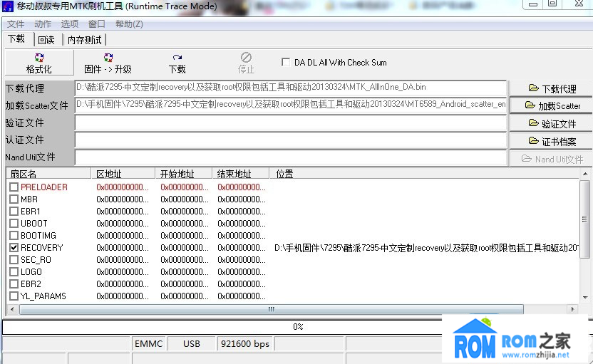This screenshot has height=364, width=593.
Task: Maximize the flash tool window
Action: (x=552, y=4)
